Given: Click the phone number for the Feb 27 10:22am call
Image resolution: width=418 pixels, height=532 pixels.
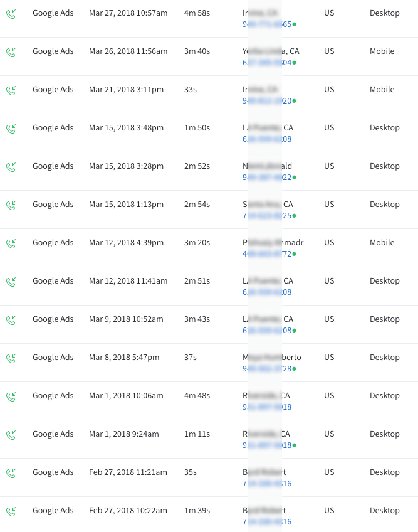Looking at the screenshot, I should click(267, 522).
